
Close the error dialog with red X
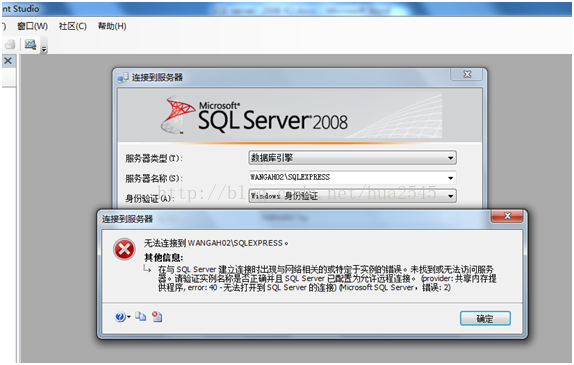(507, 216)
